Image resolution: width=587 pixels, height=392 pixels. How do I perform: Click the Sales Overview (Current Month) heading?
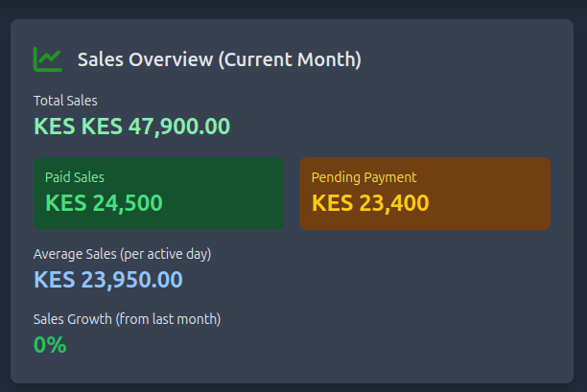pyautogui.click(x=220, y=59)
